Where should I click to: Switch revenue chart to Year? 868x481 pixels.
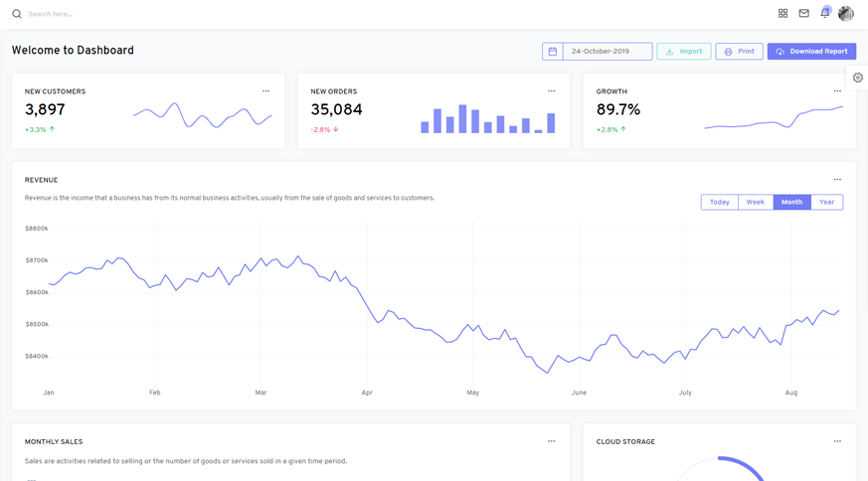click(826, 202)
